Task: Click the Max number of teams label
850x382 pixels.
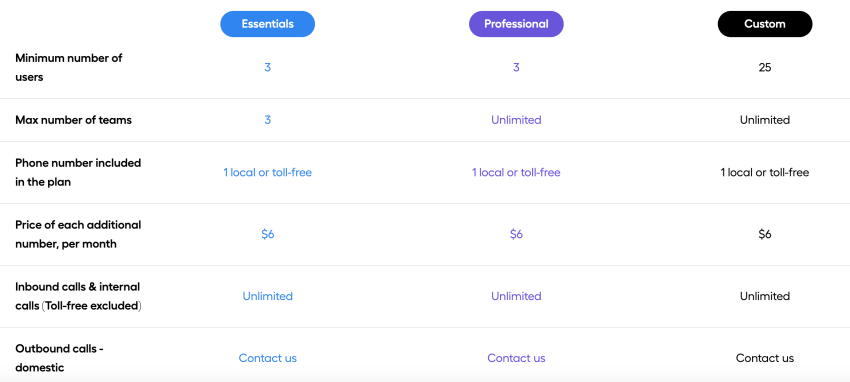Action: [73, 120]
